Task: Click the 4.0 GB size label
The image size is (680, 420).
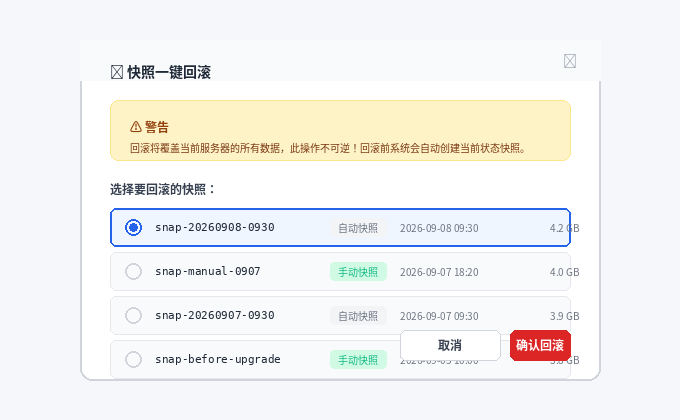Action: (565, 272)
